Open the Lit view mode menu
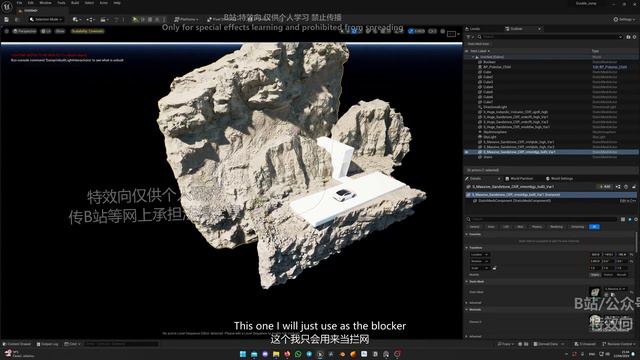Viewport: 640px width, 360px height. click(x=46, y=31)
